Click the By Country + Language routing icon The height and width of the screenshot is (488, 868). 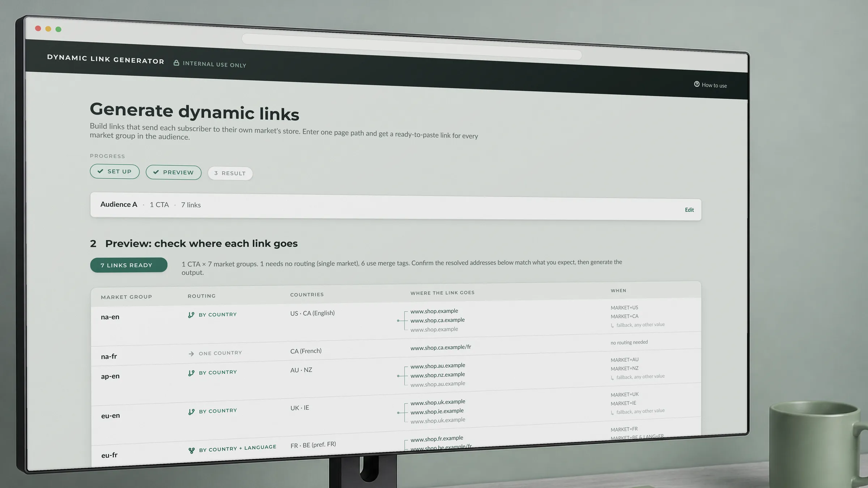192,450
